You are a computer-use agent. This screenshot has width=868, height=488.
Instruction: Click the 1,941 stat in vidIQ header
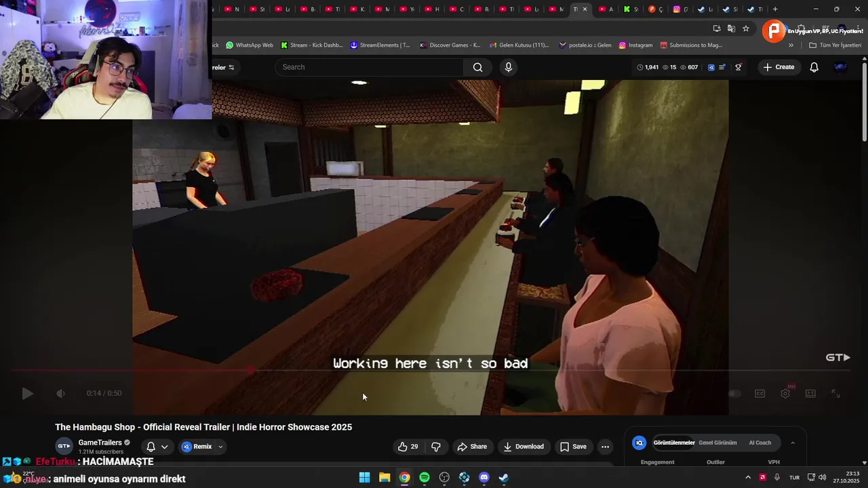click(648, 67)
